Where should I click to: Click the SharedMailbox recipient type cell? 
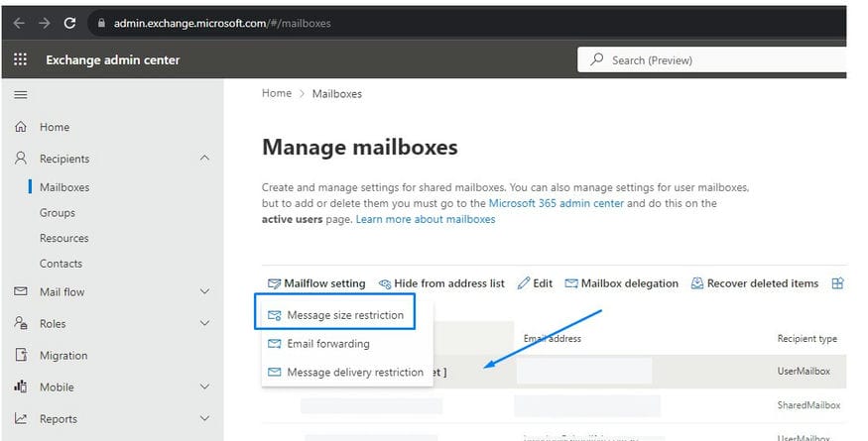808,405
